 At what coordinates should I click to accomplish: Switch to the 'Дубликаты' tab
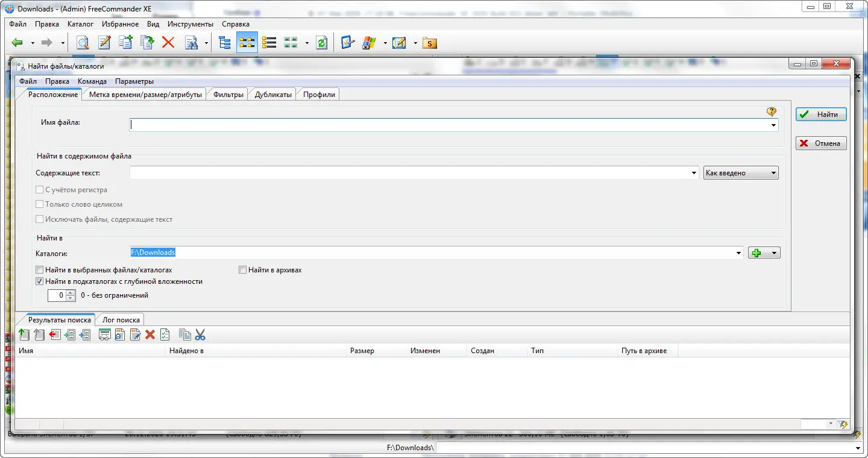(x=272, y=93)
